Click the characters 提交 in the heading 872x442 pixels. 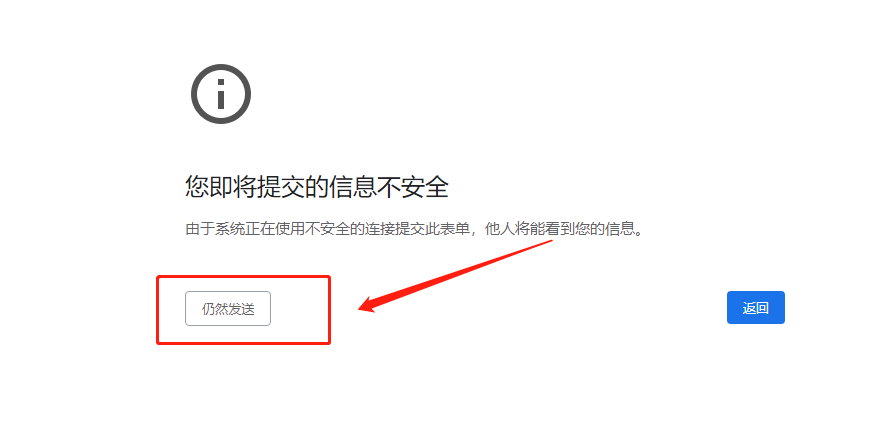coord(280,186)
